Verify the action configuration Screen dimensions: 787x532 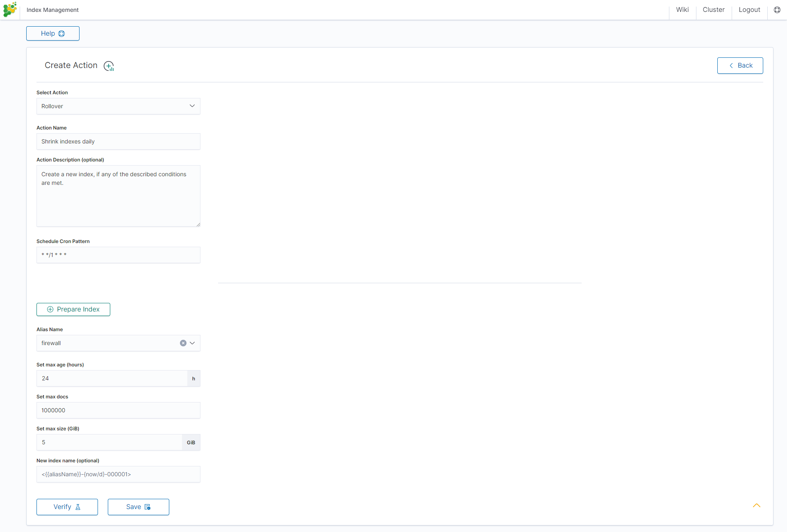pos(67,507)
